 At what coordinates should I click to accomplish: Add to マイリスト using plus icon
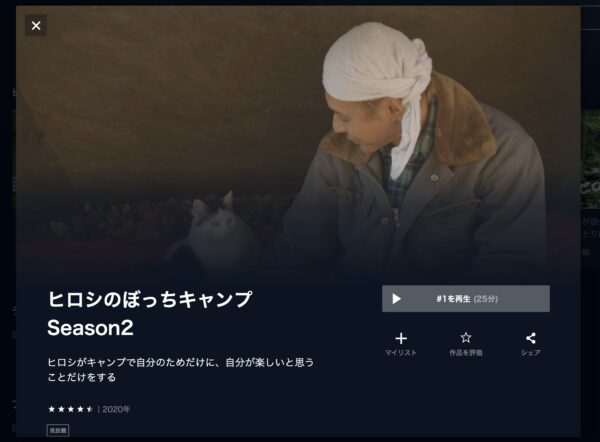401,338
